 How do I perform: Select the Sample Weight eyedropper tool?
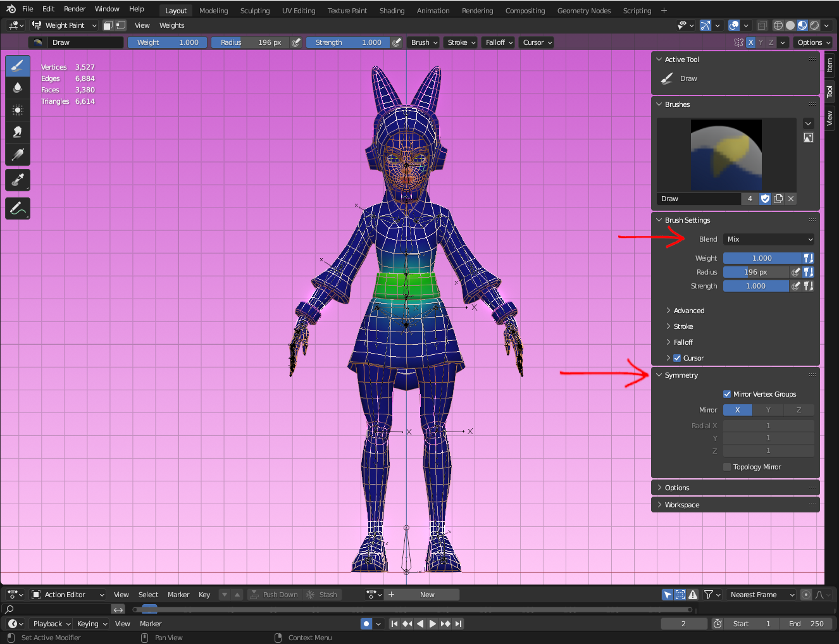point(18,180)
